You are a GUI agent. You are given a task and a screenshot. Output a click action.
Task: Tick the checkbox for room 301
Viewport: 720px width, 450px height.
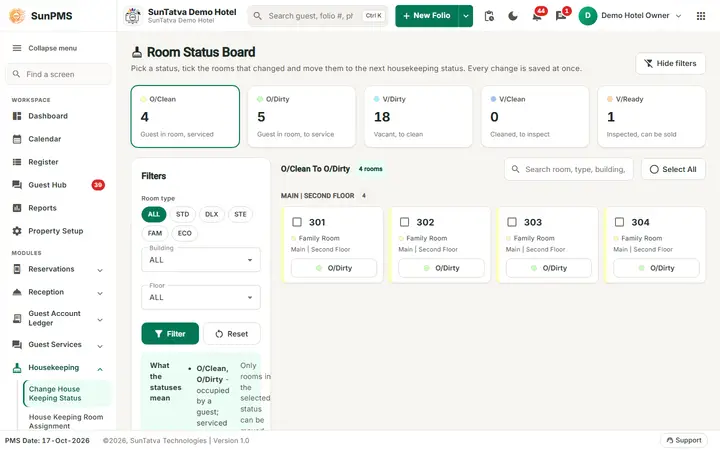[297, 222]
